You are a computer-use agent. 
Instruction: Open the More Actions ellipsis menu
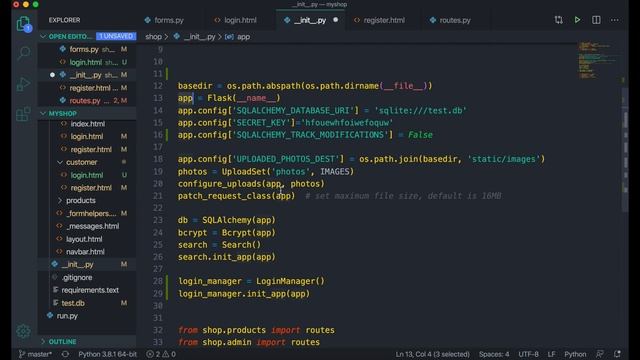pyautogui.click(x=615, y=20)
